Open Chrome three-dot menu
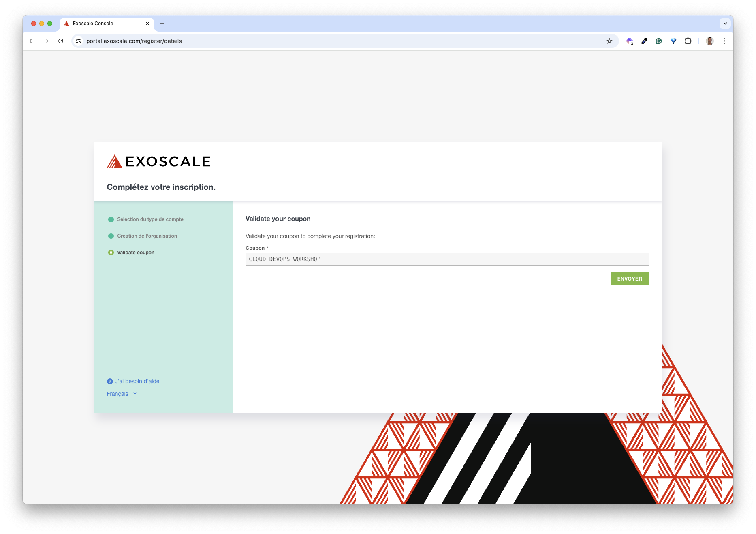This screenshot has width=756, height=534. click(724, 41)
